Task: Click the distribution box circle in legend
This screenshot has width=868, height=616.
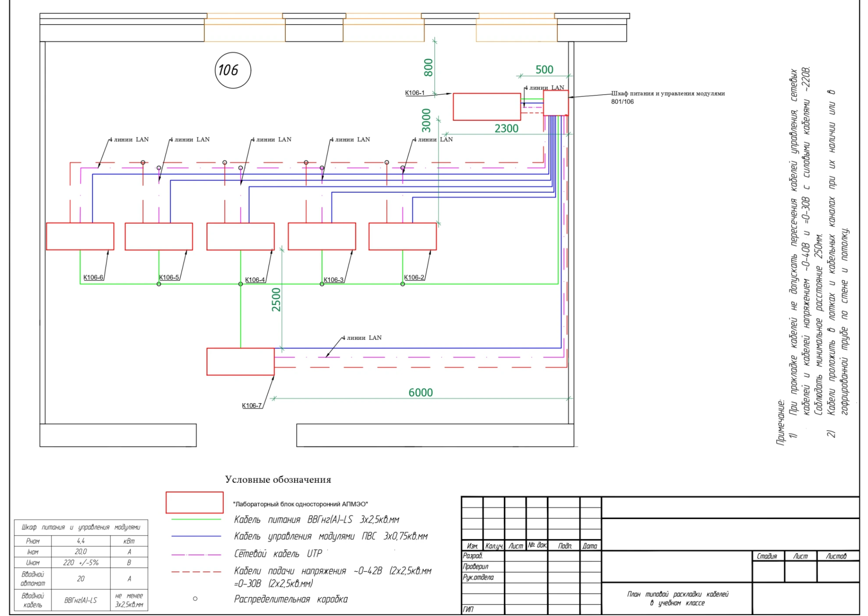Action: [195, 599]
